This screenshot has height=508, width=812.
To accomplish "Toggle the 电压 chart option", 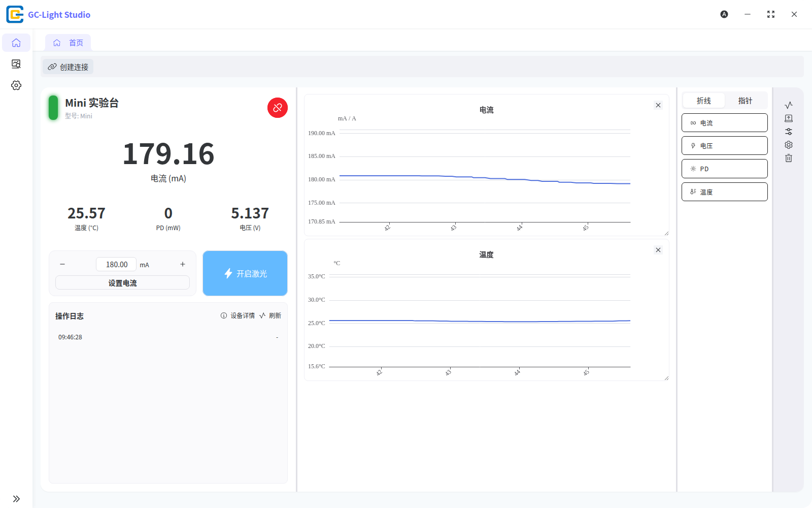I will pyautogui.click(x=725, y=146).
